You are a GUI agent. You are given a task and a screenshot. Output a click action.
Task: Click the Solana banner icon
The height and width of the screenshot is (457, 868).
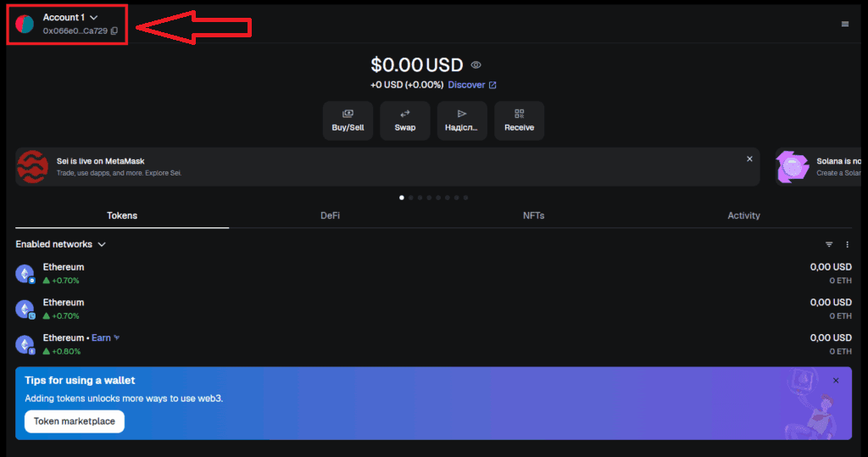click(793, 167)
